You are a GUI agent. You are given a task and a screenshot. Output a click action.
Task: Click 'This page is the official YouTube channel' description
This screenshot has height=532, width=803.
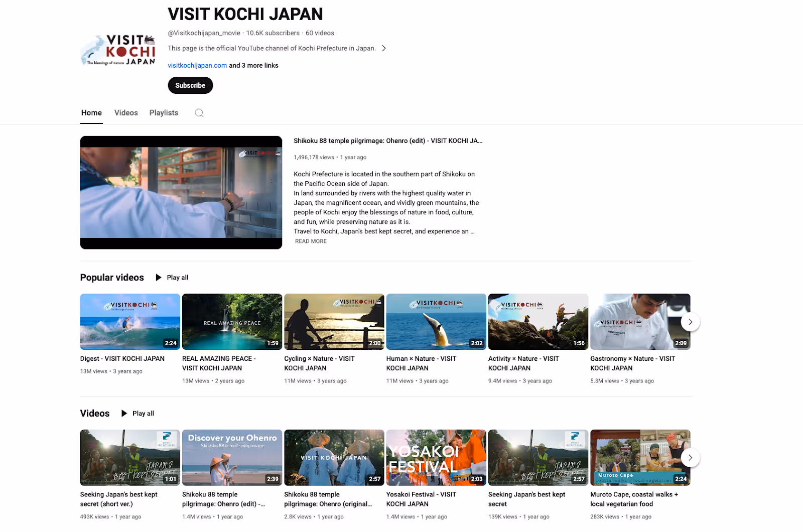click(x=272, y=48)
